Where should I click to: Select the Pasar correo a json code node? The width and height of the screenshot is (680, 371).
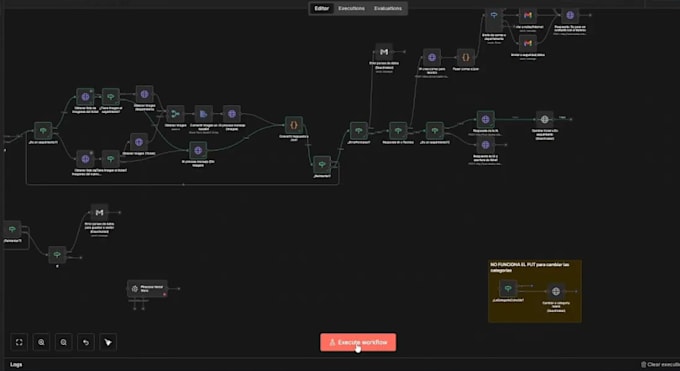click(466, 57)
